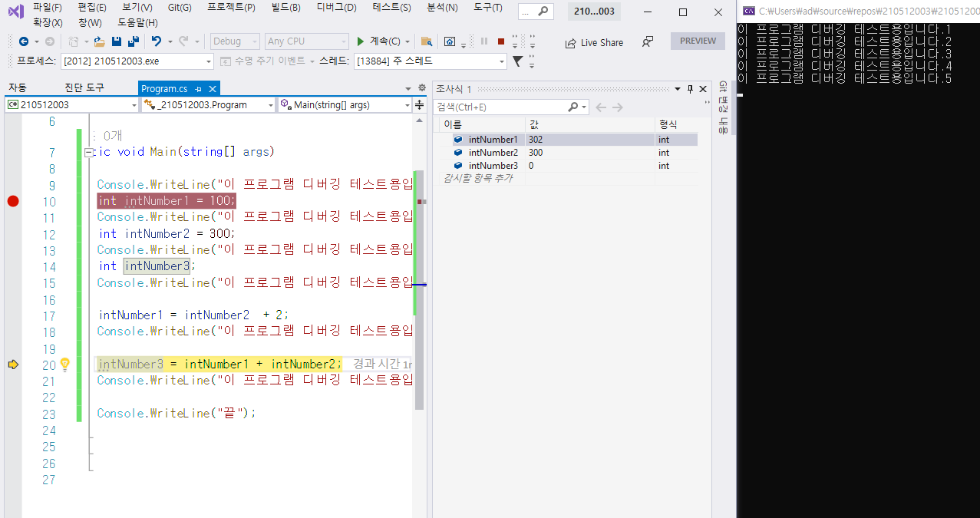Click the Save All icon
Viewport: 980px width, 518px height.
tap(133, 41)
